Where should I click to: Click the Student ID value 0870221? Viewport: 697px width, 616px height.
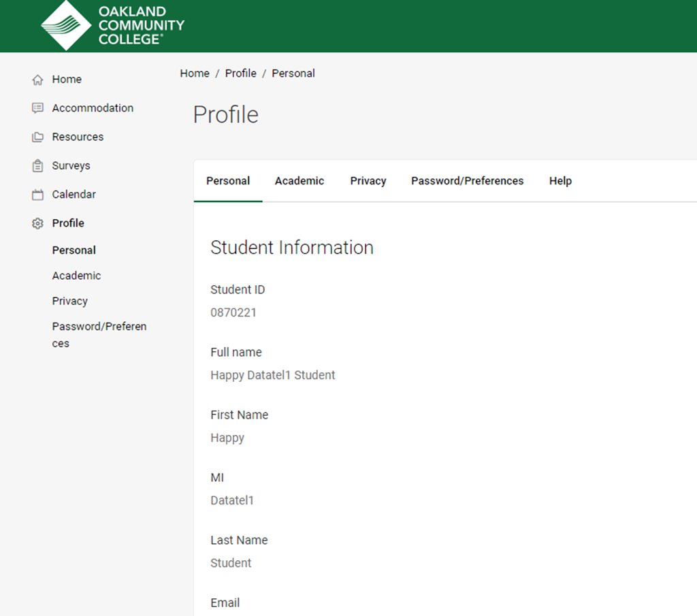coord(233,313)
